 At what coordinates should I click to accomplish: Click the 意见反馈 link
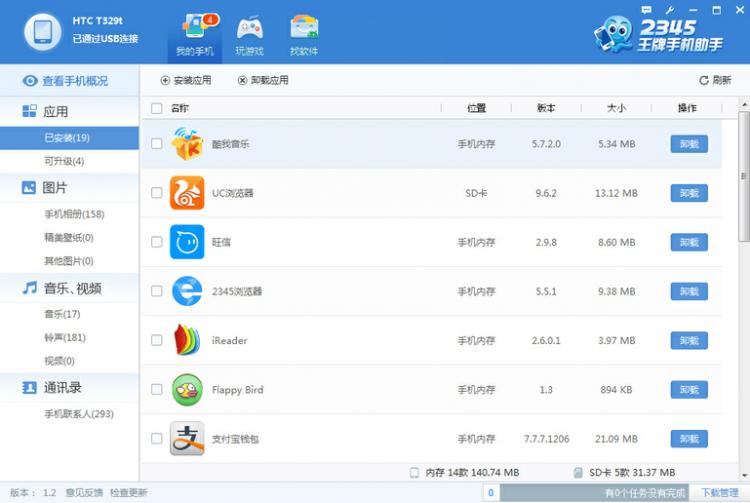click(x=84, y=492)
